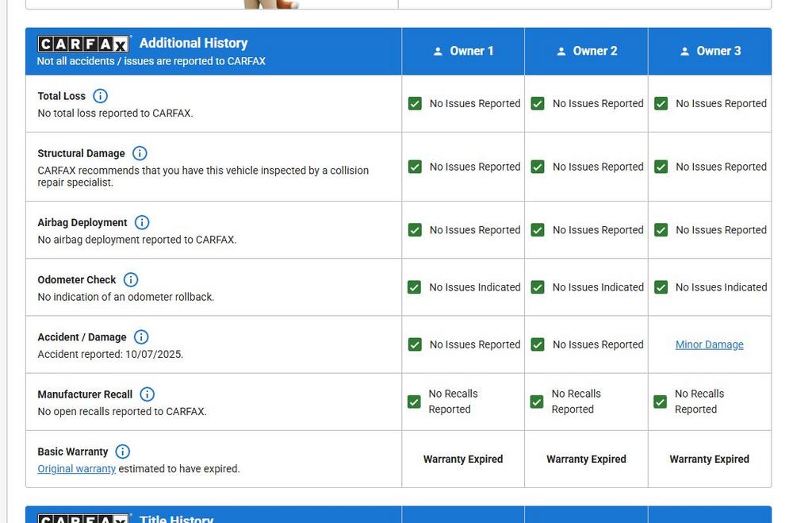Click Owner 3 'No Issues Indicated' odometer text
Viewport: 812px width, 523px height.
722,287
